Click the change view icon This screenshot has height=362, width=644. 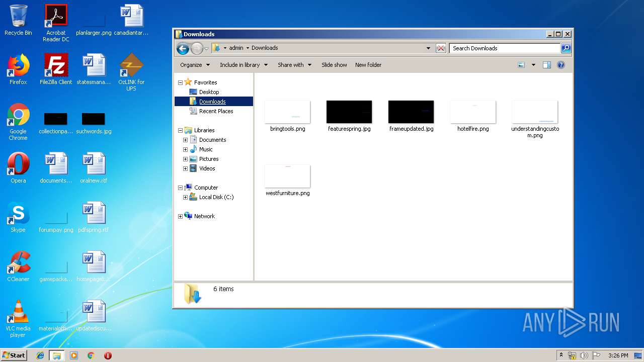(x=521, y=65)
